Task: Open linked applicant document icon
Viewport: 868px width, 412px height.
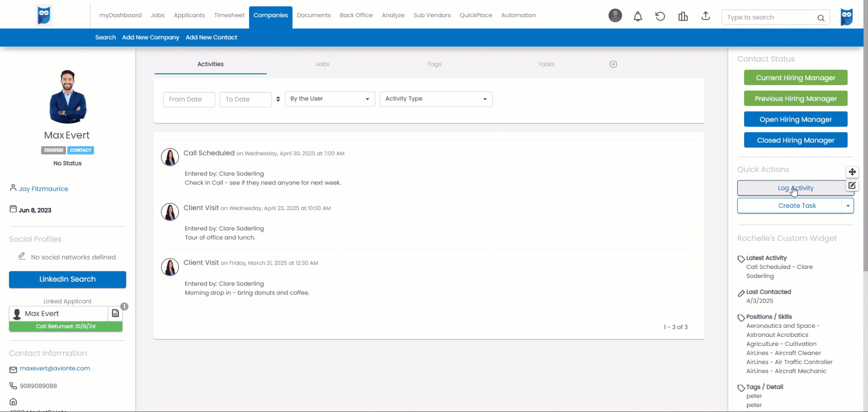Action: (115, 314)
